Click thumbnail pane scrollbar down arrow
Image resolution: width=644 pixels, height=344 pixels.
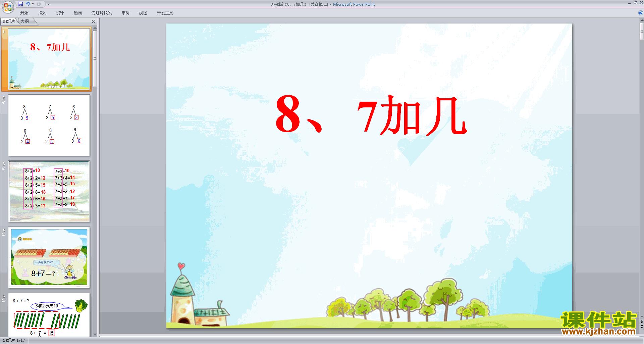click(95, 334)
